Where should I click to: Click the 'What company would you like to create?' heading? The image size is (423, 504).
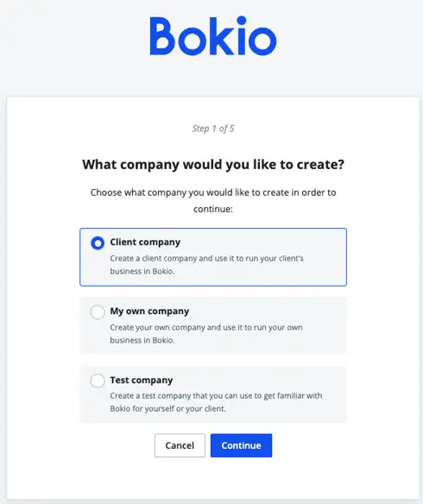[213, 165]
